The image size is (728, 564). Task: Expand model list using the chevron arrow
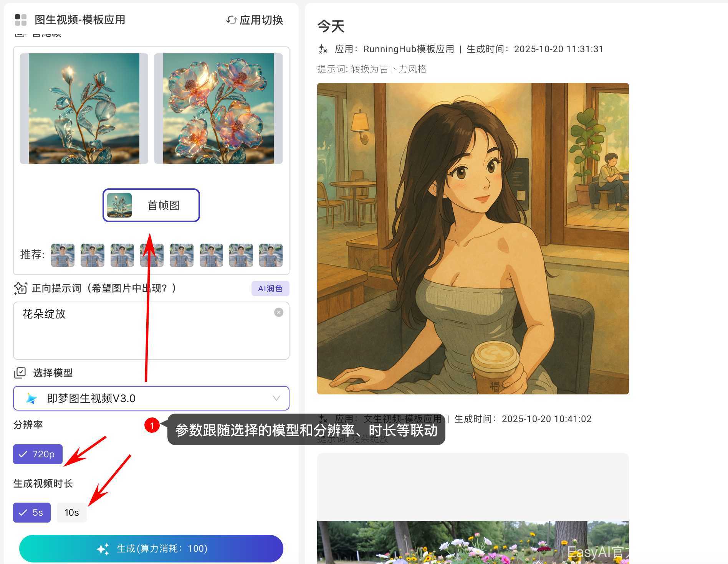coord(276,398)
